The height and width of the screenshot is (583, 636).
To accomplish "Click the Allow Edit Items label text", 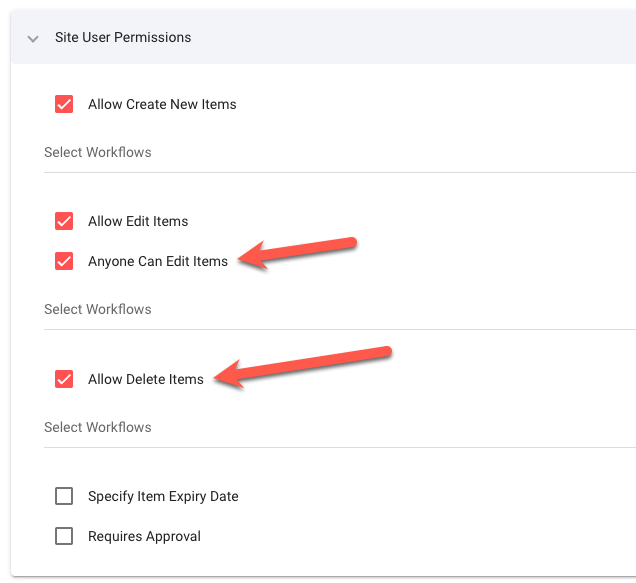I will (x=138, y=221).
